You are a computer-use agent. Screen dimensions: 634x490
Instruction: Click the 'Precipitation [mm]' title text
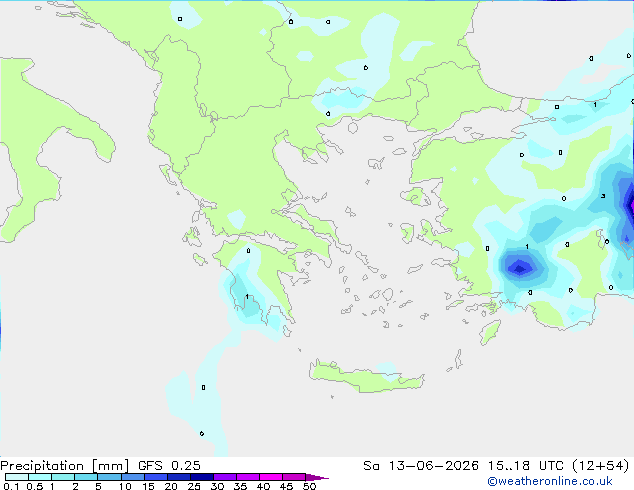tap(64, 466)
